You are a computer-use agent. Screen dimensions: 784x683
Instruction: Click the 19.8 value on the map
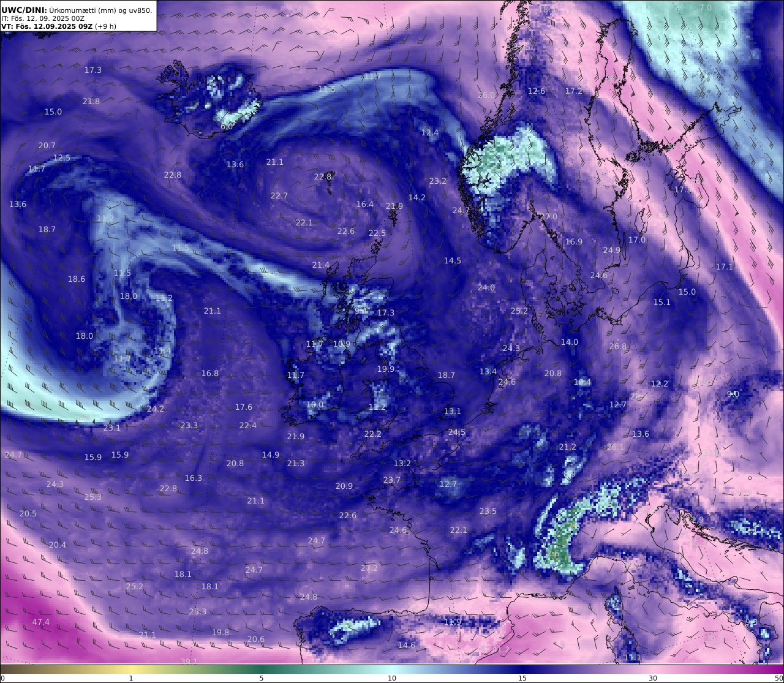click(x=221, y=632)
